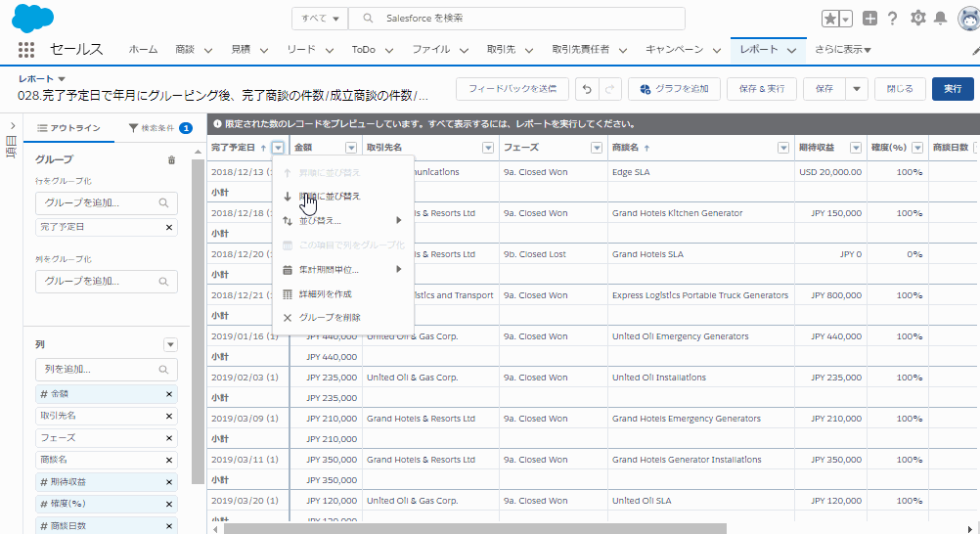Open the フェーズ column header dropdown
Image resolution: width=980 pixels, height=534 pixels.
597,148
